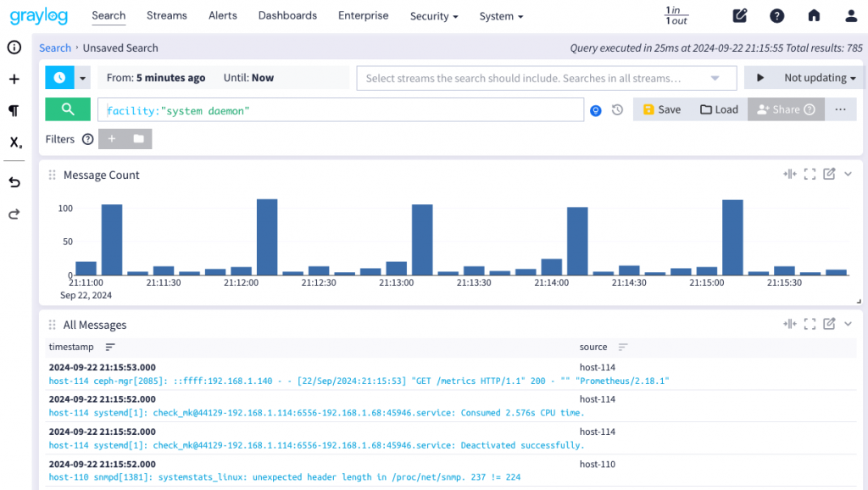The image size is (868, 490).
Task: Stretch the All Messages widget width icon
Action: pos(790,324)
